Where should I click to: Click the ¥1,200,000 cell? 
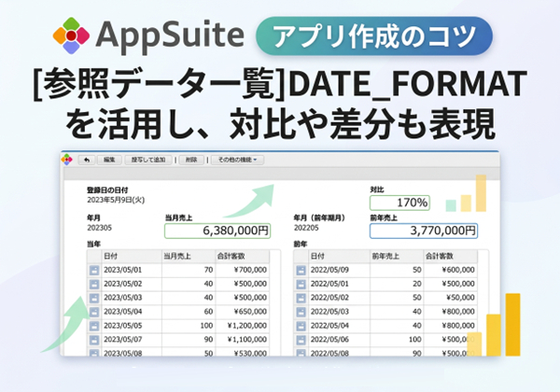pos(243,326)
